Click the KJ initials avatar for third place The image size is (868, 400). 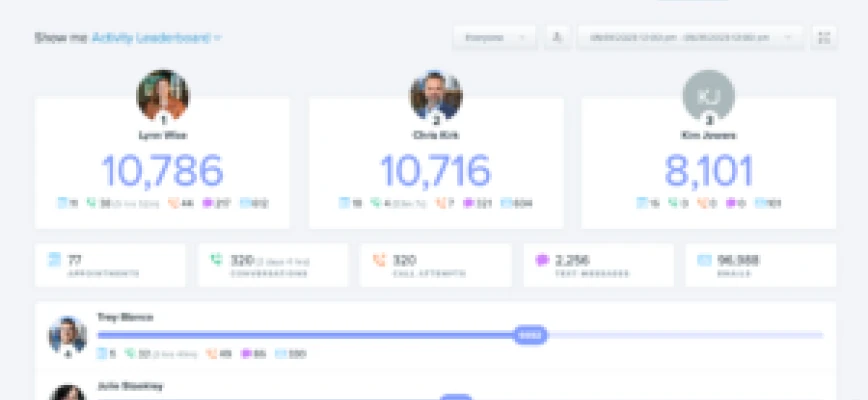click(x=709, y=95)
